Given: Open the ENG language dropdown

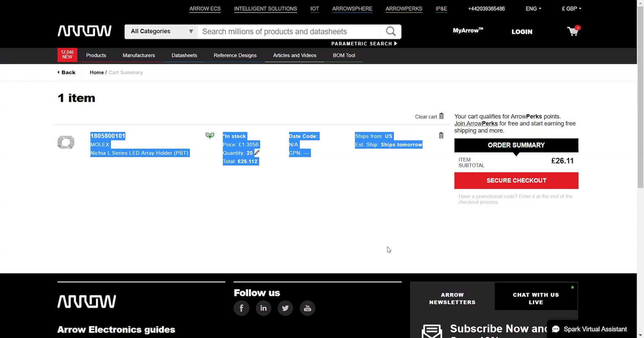Looking at the screenshot, I should pyautogui.click(x=533, y=9).
